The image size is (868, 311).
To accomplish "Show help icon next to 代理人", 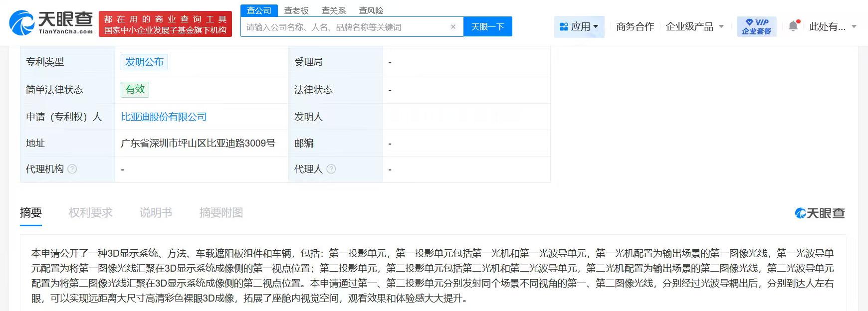I will [x=331, y=169].
